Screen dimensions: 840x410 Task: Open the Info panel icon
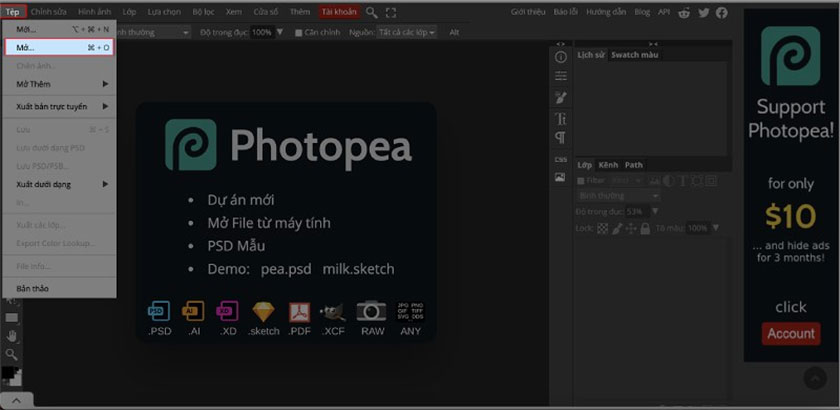pyautogui.click(x=560, y=58)
